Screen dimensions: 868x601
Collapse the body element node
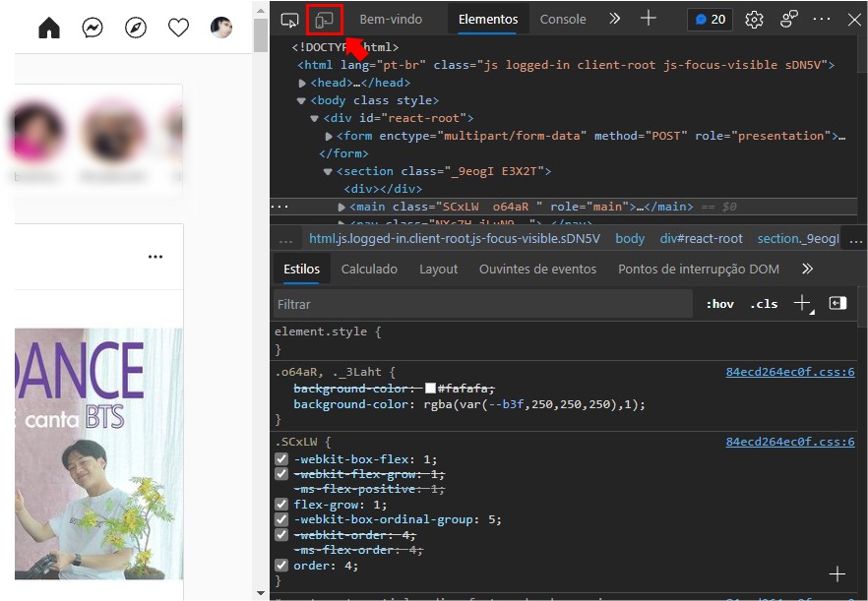click(301, 100)
